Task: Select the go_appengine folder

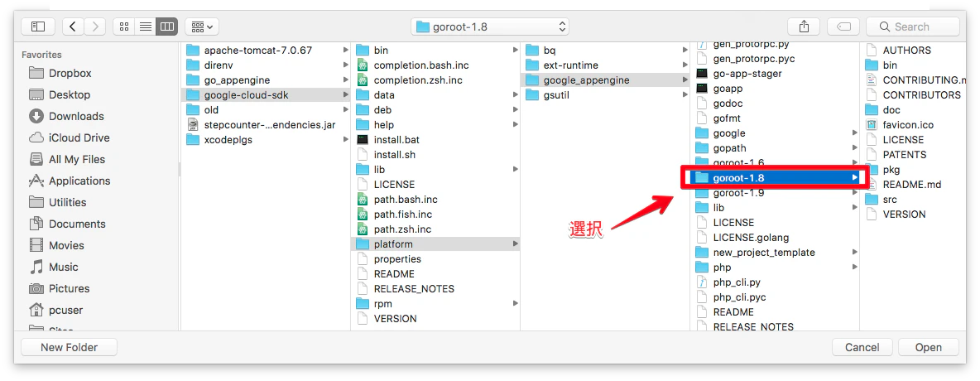Action: coord(267,80)
